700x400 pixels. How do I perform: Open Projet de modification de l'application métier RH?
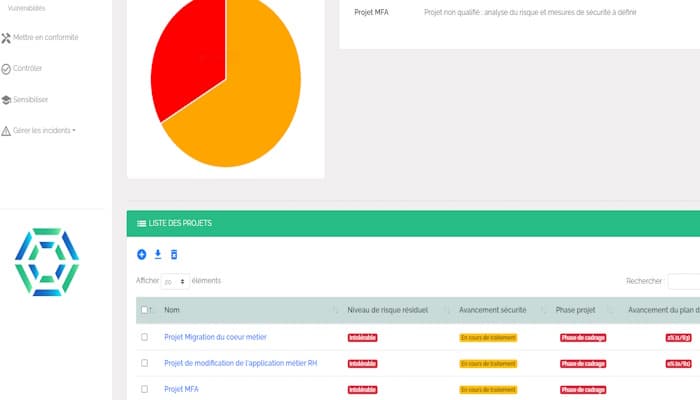click(x=241, y=363)
